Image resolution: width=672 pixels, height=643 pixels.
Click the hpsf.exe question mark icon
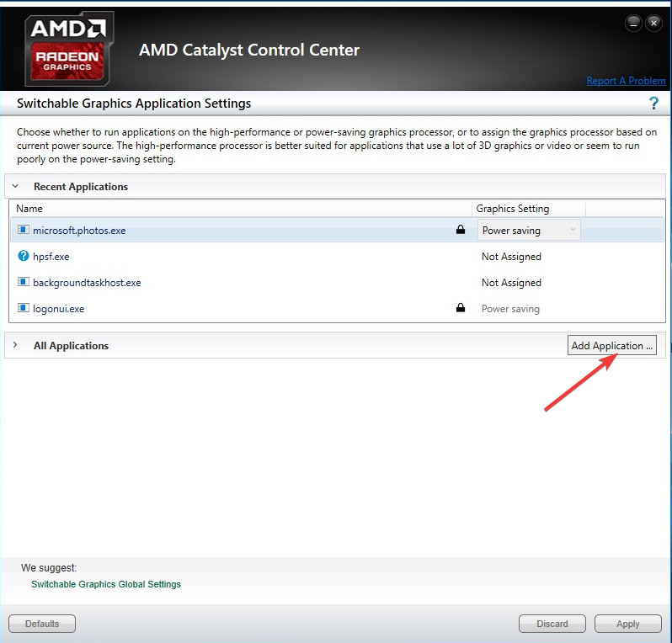[x=23, y=256]
